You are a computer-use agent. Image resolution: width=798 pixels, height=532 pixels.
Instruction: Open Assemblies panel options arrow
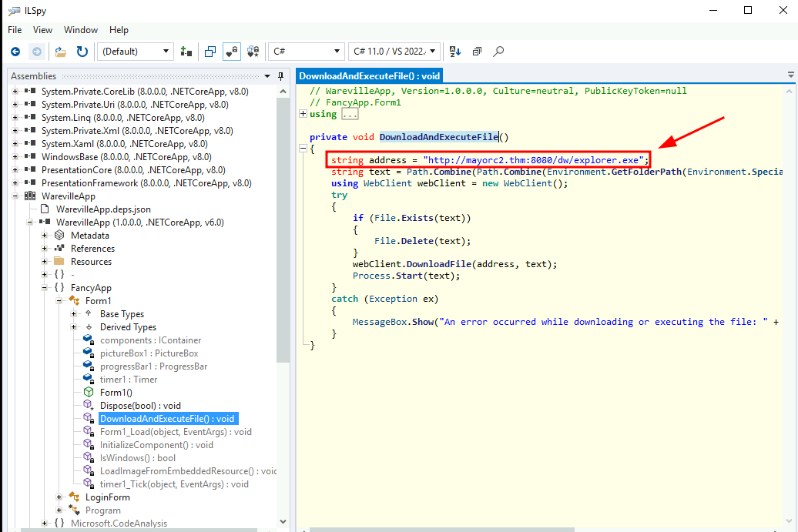267,76
